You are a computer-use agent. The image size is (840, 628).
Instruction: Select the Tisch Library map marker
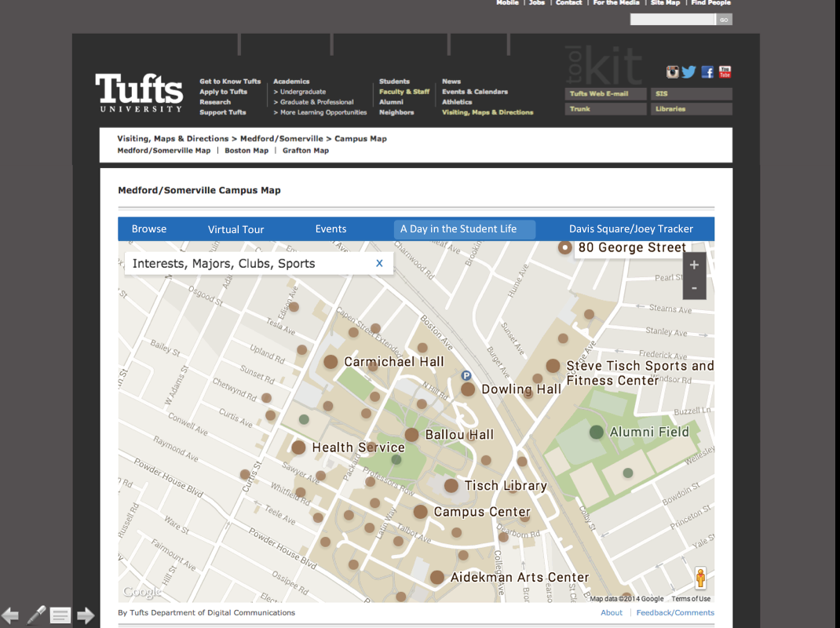(451, 486)
